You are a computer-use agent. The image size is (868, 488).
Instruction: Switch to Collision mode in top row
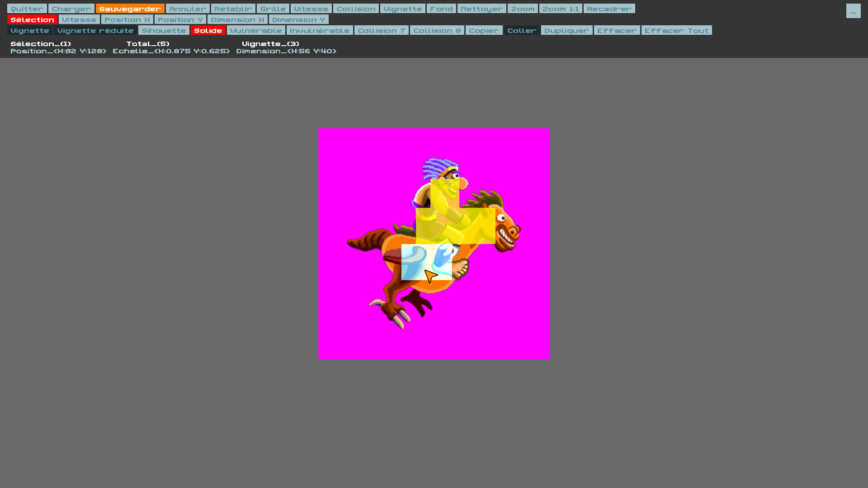click(x=356, y=9)
